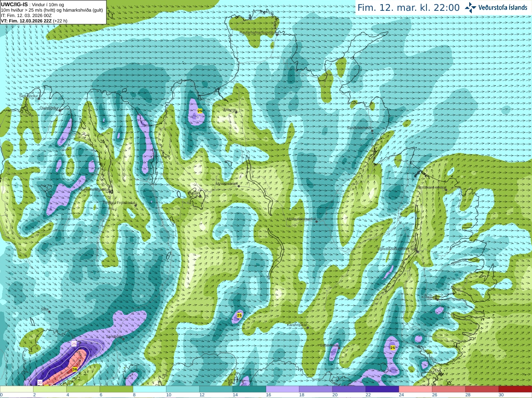Image resolution: width=532 pixels, height=398 pixels.
Task: Click the Sandvíkurheiði station label
Action: pos(359,128)
